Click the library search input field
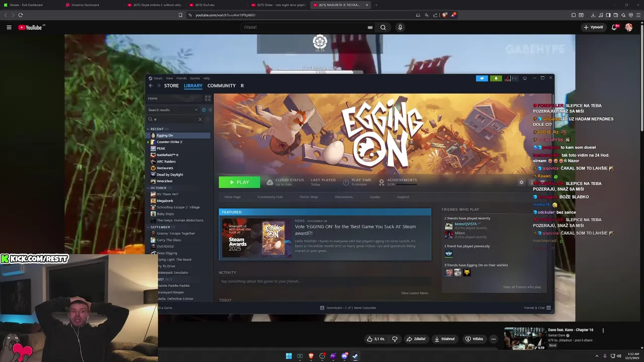The image size is (644, 362). (175, 119)
